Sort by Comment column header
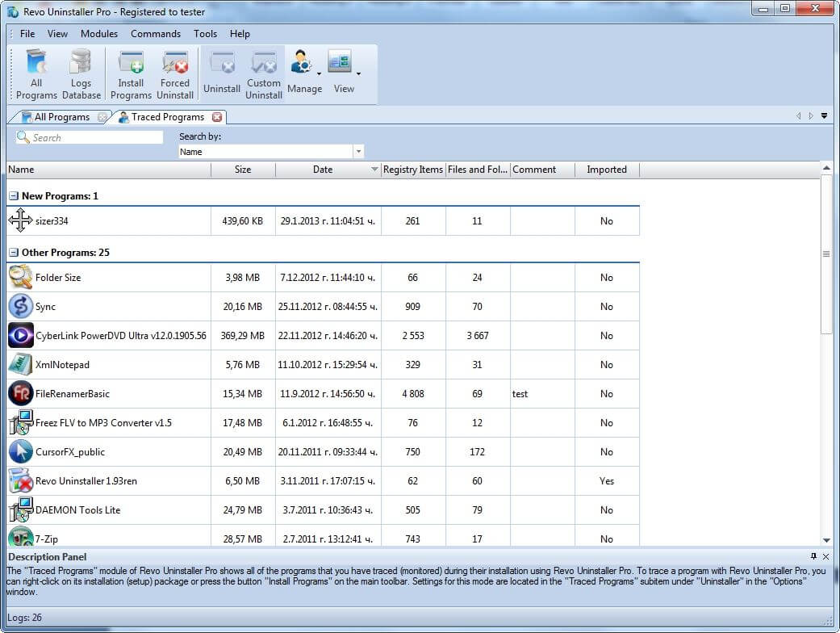The image size is (840, 633). (x=543, y=170)
